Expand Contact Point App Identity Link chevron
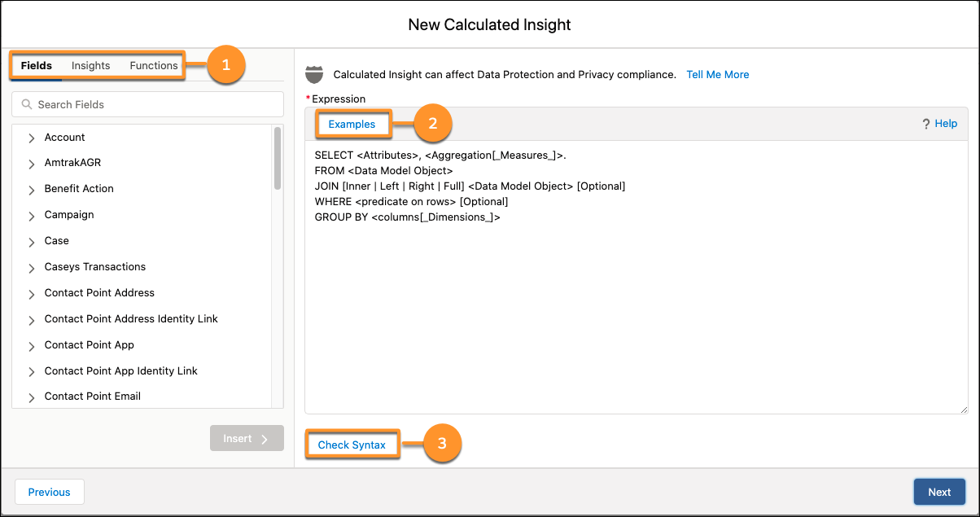The image size is (980, 517). [32, 371]
